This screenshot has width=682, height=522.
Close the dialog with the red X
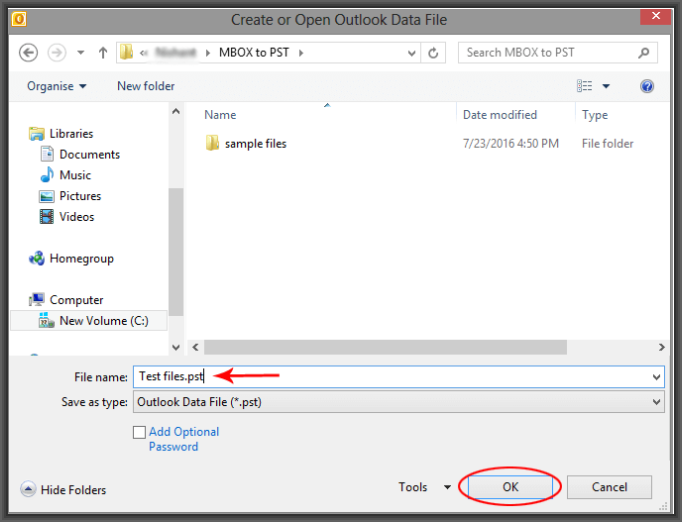[x=656, y=17]
